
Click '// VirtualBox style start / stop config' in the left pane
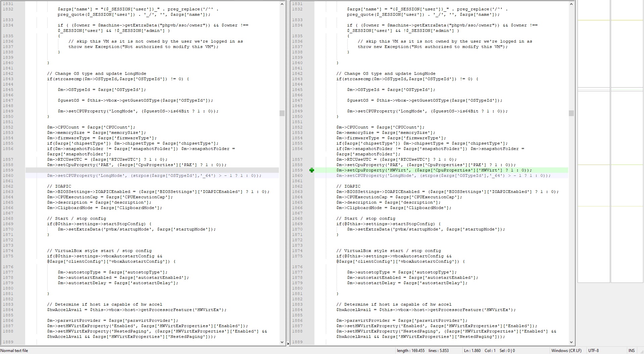[x=99, y=251]
